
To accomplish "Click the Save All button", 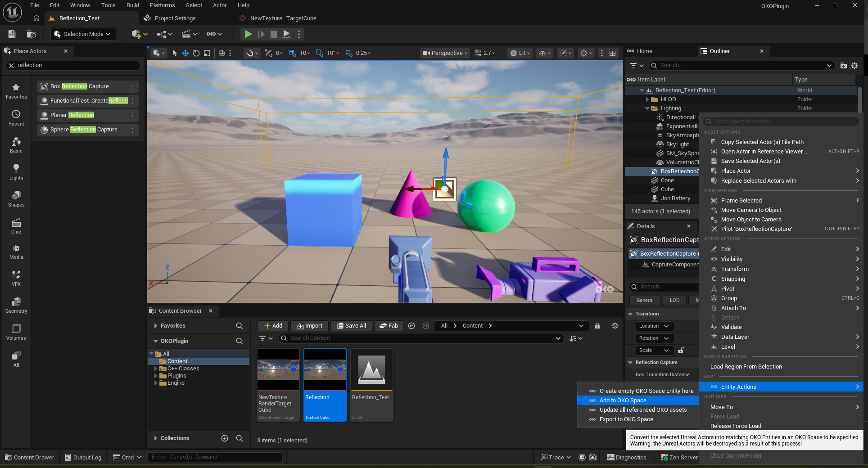I will coord(351,326).
